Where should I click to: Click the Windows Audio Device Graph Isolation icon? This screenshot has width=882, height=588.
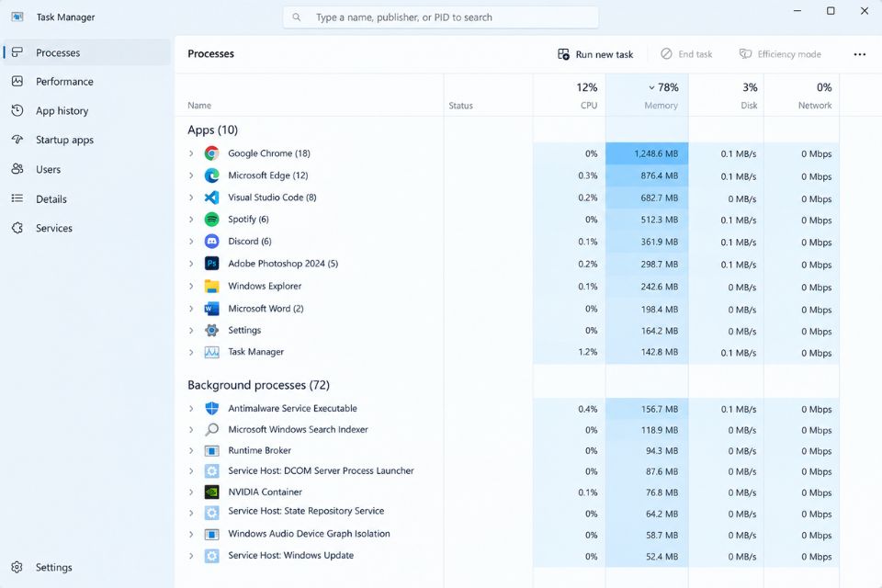(x=211, y=534)
